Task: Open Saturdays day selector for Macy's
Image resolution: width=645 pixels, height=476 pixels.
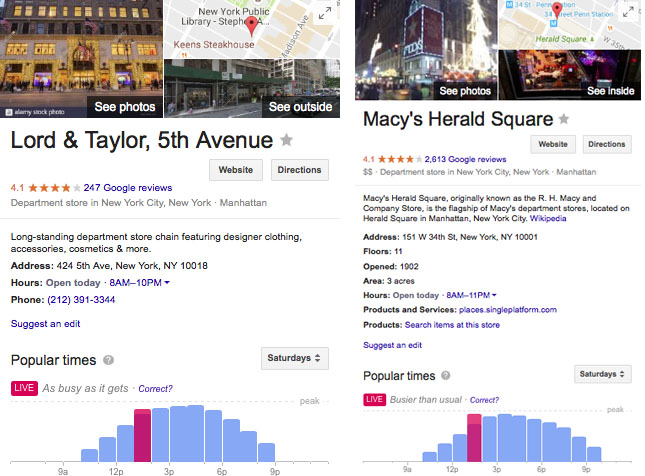Action: (x=603, y=374)
